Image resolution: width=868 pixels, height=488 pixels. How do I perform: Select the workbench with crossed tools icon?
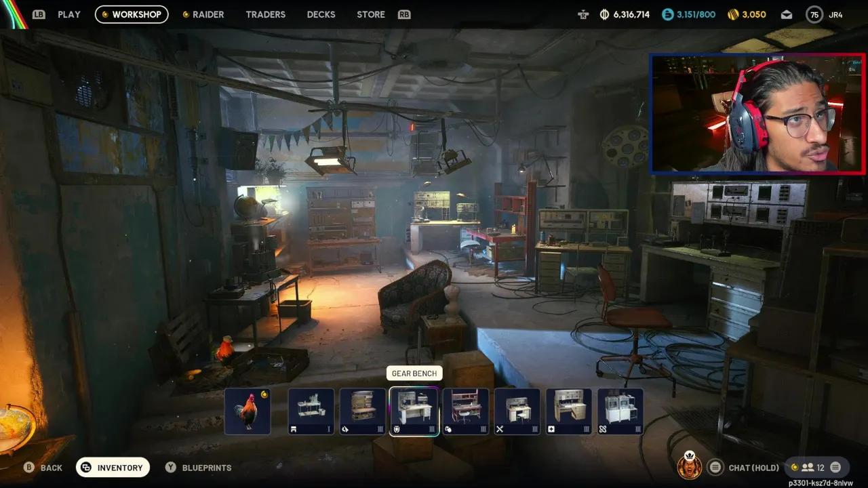point(517,411)
